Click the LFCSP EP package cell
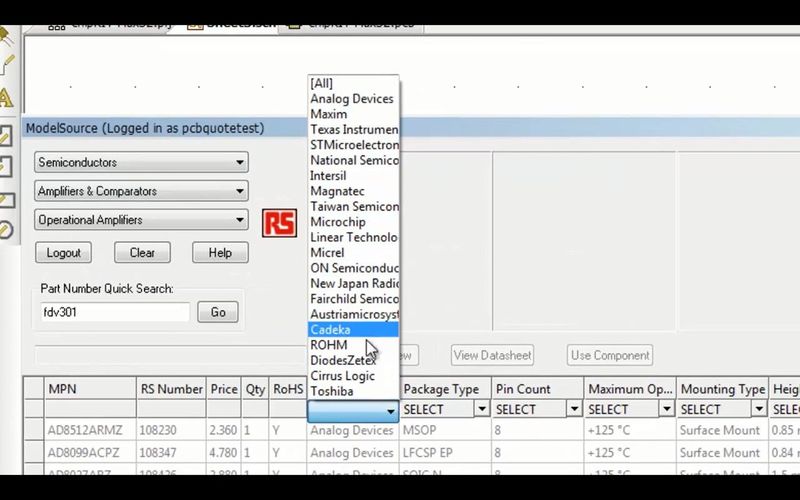 pos(445,453)
